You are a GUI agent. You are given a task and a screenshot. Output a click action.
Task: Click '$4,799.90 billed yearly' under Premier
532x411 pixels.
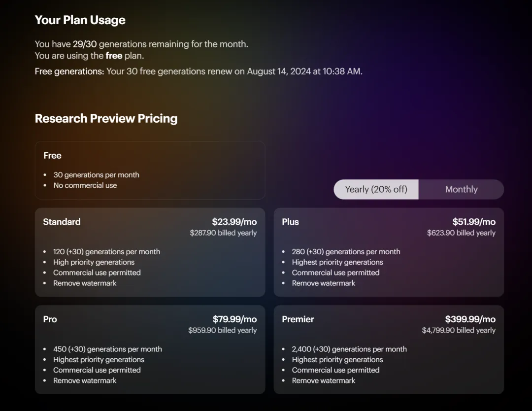pyautogui.click(x=459, y=330)
